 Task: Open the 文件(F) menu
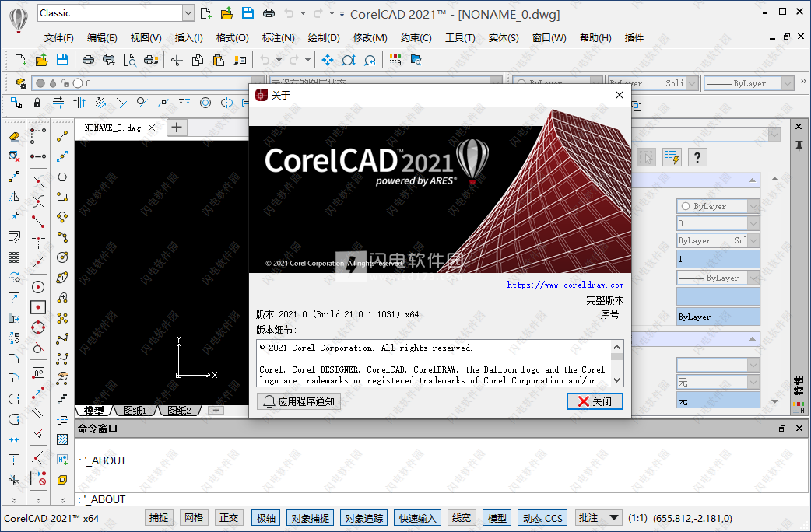click(59, 38)
